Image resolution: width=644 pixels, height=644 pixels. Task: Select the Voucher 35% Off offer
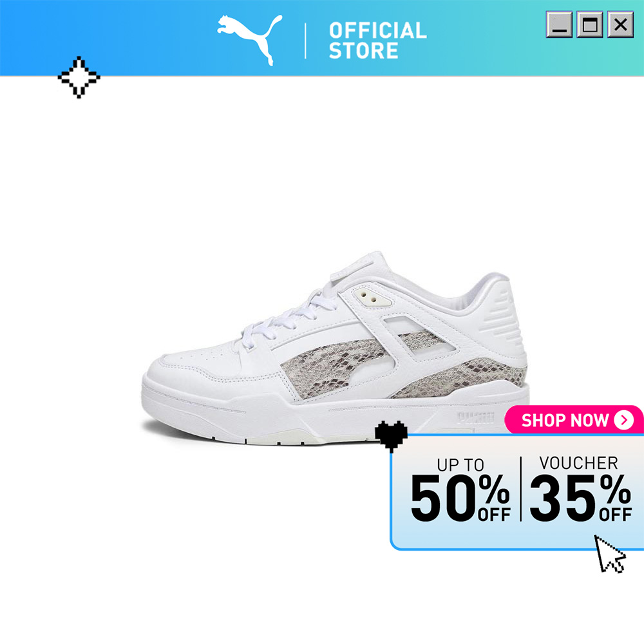pyautogui.click(x=580, y=489)
